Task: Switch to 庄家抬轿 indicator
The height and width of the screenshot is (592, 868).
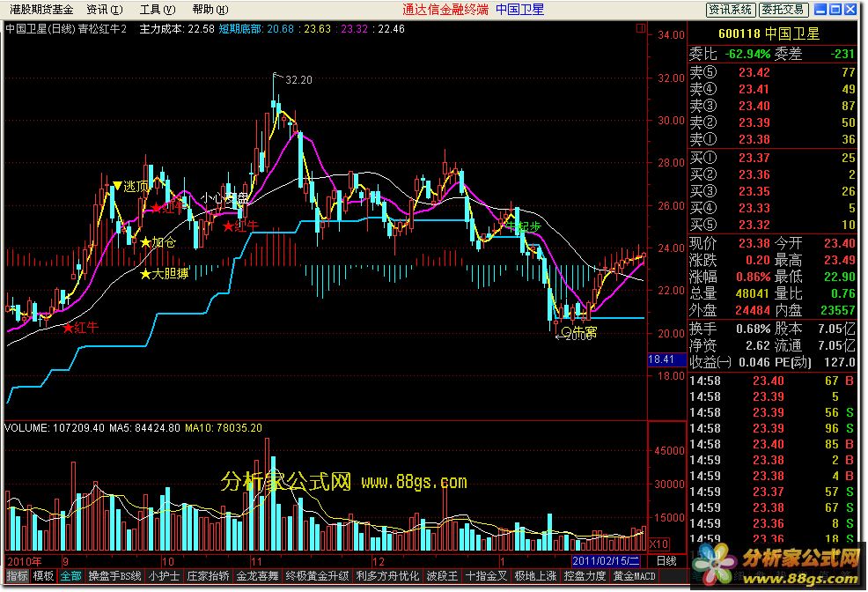Action: point(208,576)
